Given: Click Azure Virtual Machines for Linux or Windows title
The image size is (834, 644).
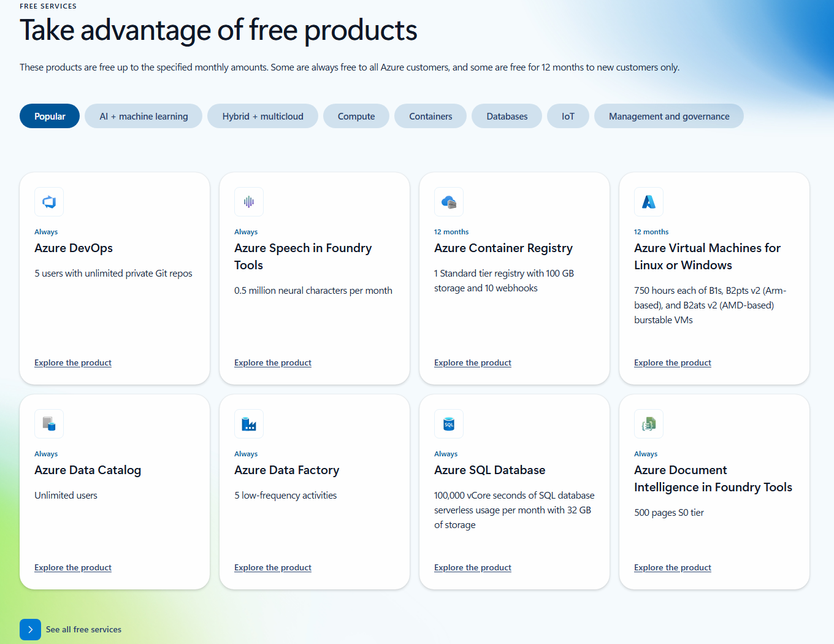Looking at the screenshot, I should (x=707, y=256).
